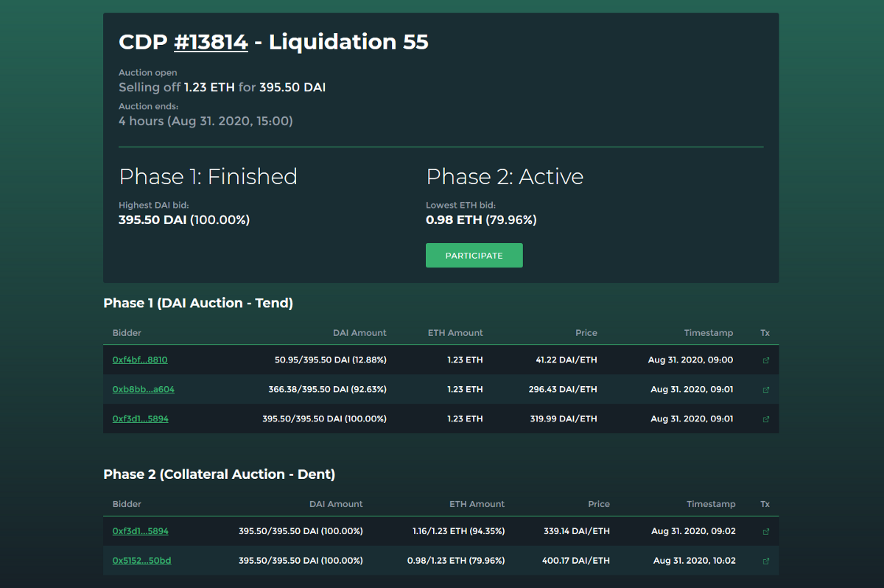Select the 50.95/395.50 DAI (12.88%) cell
This screenshot has width=884, height=588.
click(331, 360)
